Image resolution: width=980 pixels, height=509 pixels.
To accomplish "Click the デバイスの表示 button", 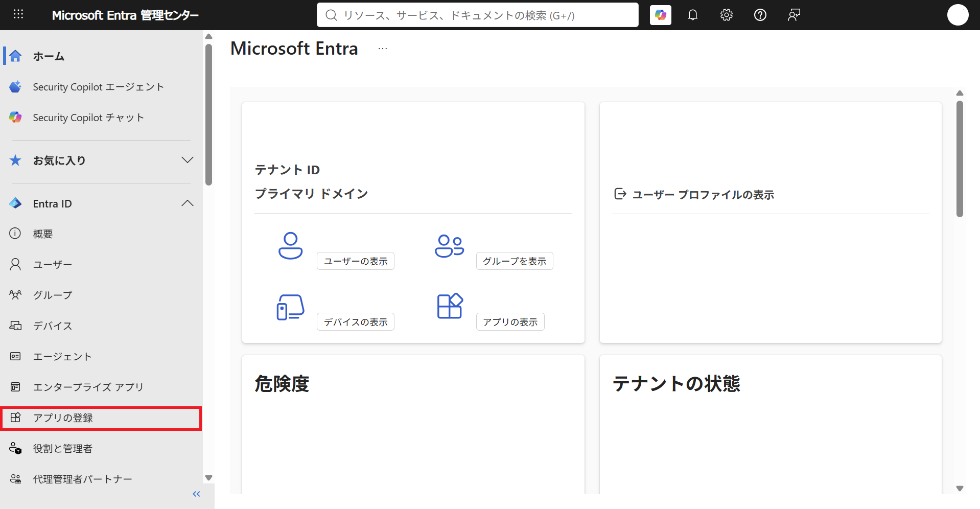I will tap(356, 322).
